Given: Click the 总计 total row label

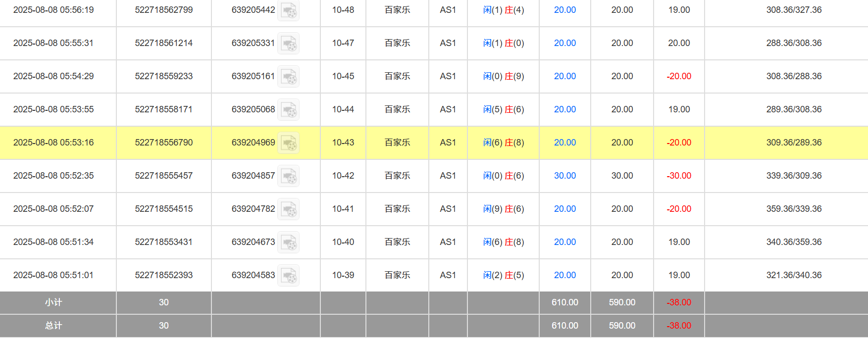Looking at the screenshot, I should [53, 326].
